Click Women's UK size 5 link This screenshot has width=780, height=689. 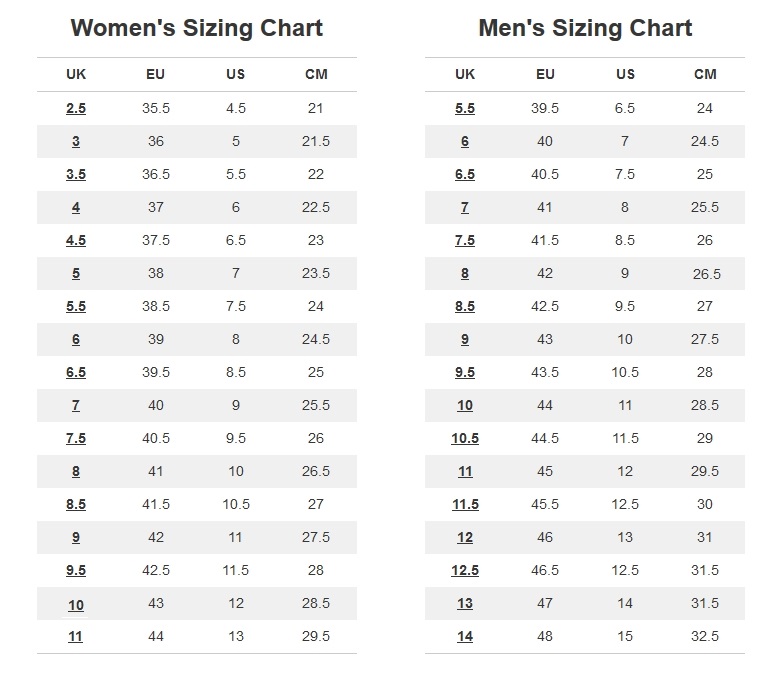click(x=76, y=273)
